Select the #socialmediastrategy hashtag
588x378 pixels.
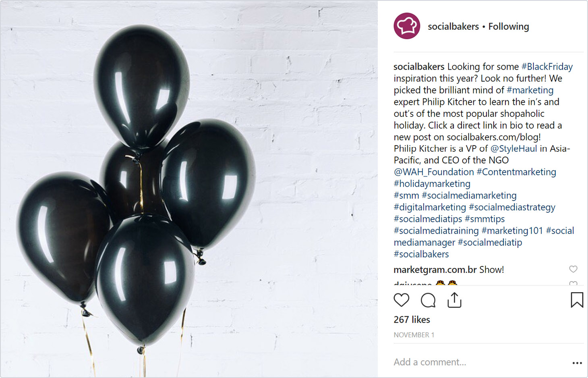512,207
